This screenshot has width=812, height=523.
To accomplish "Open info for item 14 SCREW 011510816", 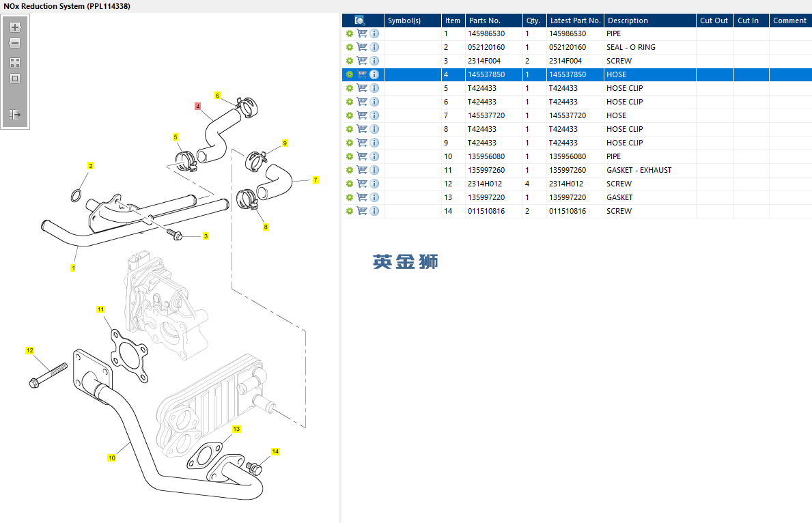I will tap(374, 211).
